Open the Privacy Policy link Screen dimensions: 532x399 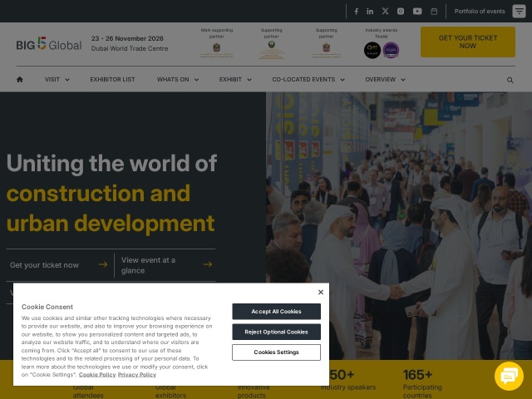[x=137, y=375]
